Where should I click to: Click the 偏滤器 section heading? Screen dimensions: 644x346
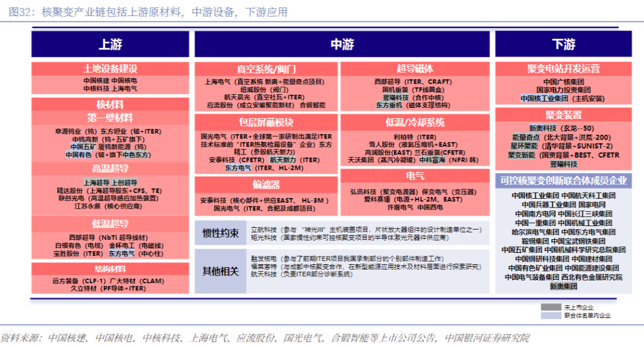(x=266, y=184)
